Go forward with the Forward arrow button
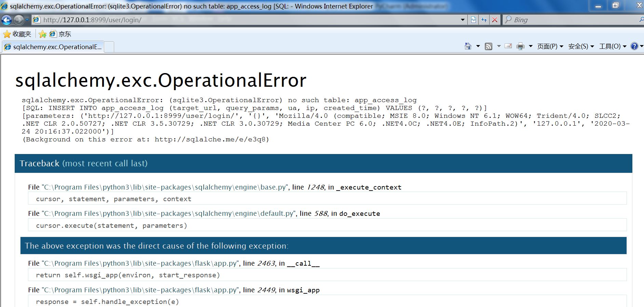Screen dimensions: 644x307 [18, 20]
